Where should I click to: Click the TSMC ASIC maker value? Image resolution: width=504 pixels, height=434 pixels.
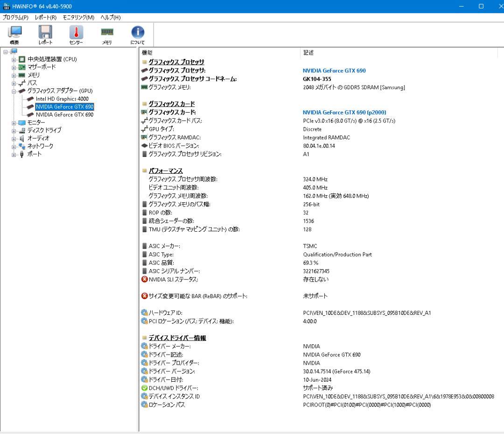pos(310,246)
